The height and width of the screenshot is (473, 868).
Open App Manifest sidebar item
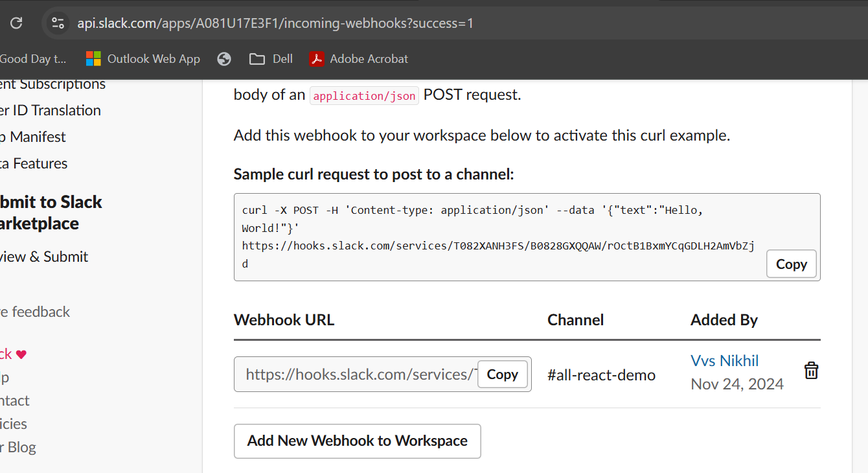32,137
